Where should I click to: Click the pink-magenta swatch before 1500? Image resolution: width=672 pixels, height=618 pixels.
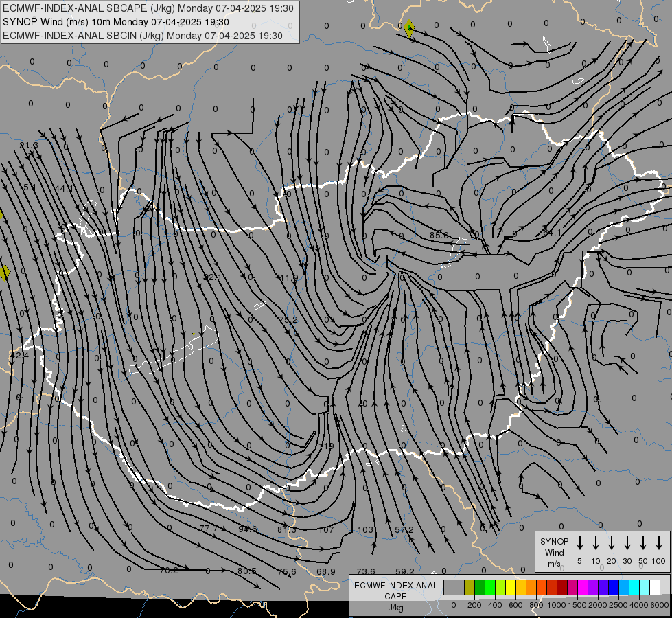tap(572, 588)
